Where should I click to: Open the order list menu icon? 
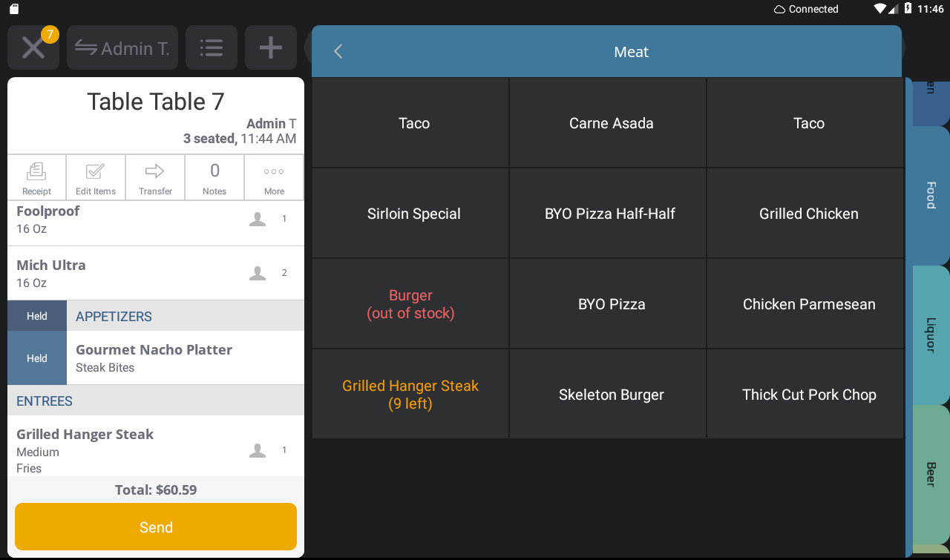[x=212, y=48]
